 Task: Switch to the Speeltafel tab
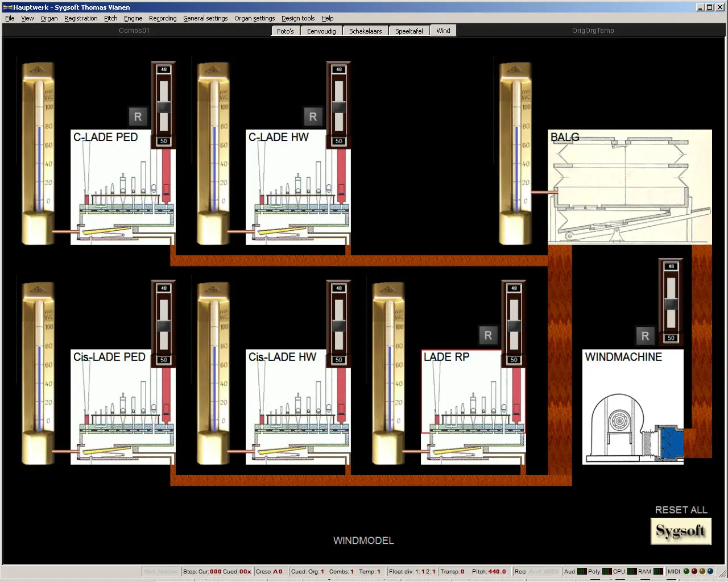click(409, 31)
